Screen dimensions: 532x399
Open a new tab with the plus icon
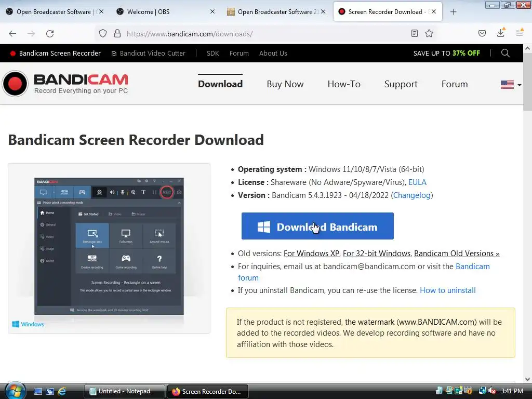(453, 12)
